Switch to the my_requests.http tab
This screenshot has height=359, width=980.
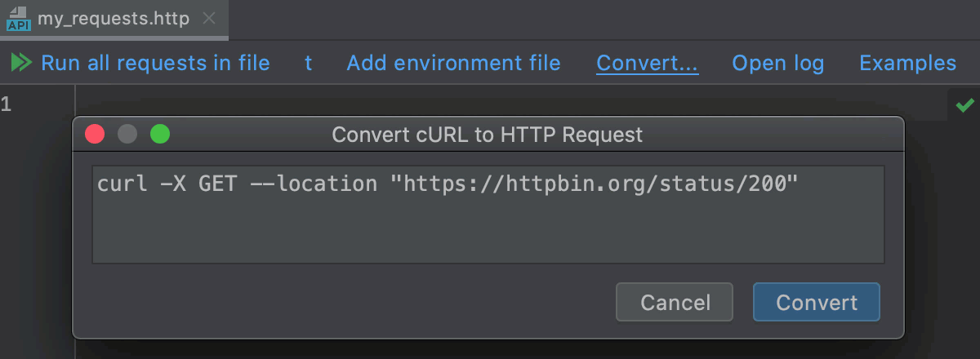coord(114,19)
